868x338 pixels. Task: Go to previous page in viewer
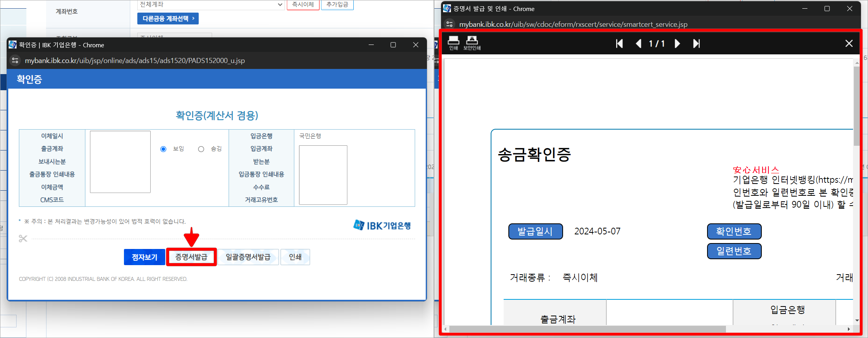pyautogui.click(x=639, y=43)
